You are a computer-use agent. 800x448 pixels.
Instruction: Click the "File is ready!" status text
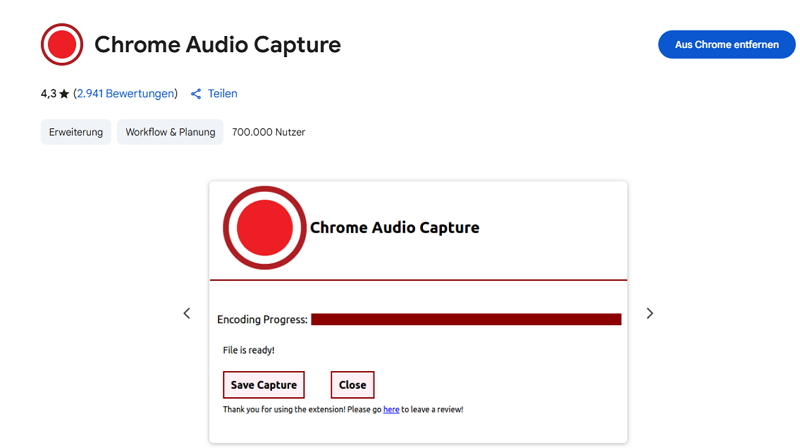(x=248, y=350)
